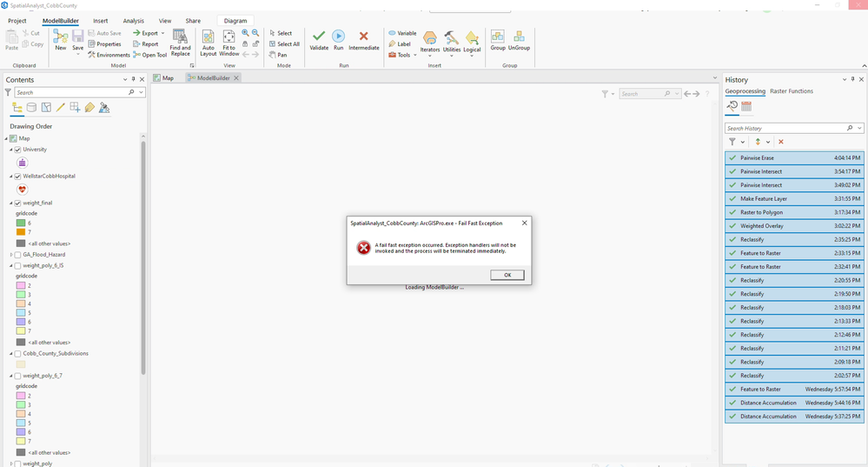Open Find and Replace
868x467 pixels.
[180, 43]
